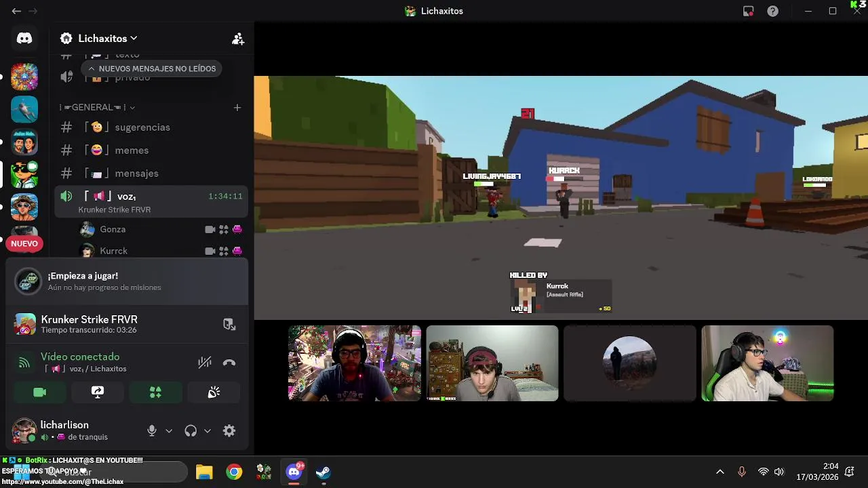Show hidden system tray icons
Screen dimensions: 868x488
coord(720,472)
